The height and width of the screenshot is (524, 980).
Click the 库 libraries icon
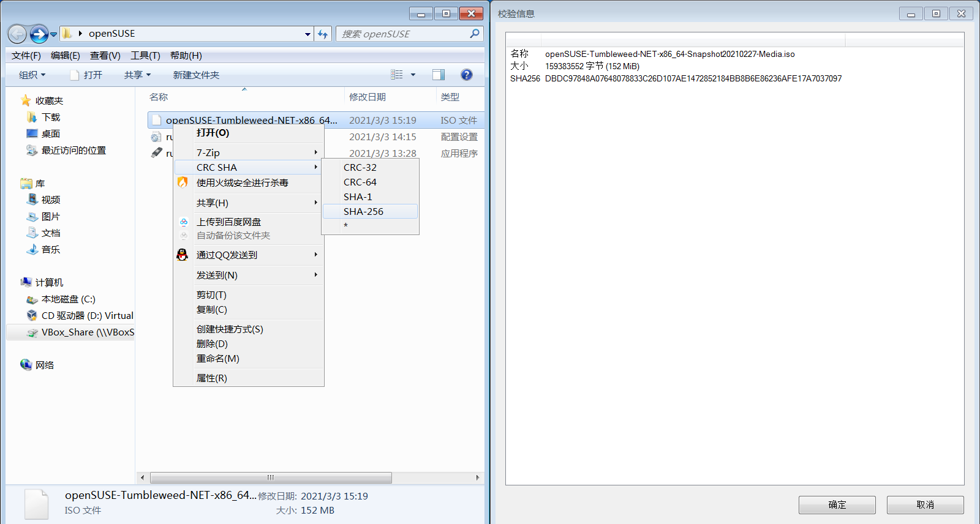pos(26,183)
